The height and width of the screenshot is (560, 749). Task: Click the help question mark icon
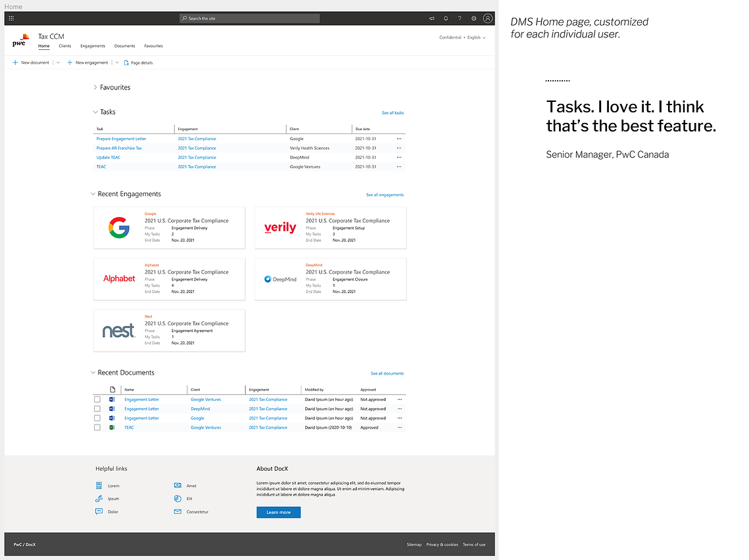click(x=460, y=18)
